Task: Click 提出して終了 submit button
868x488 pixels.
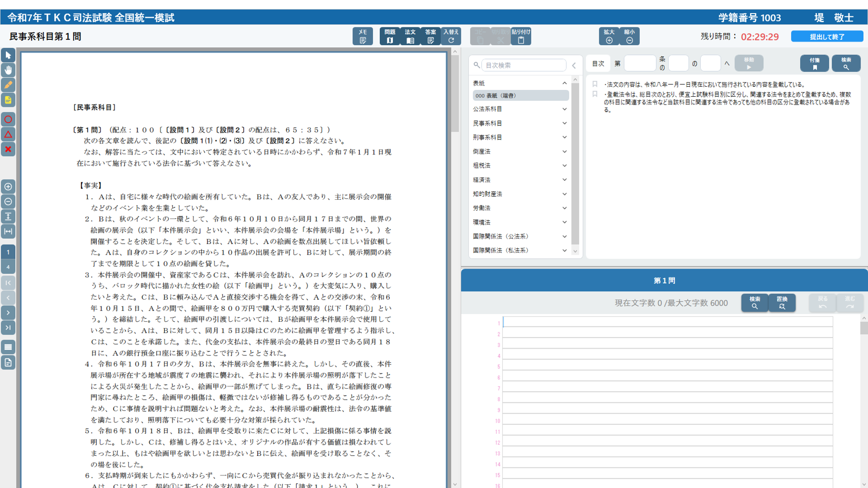Action: (826, 36)
